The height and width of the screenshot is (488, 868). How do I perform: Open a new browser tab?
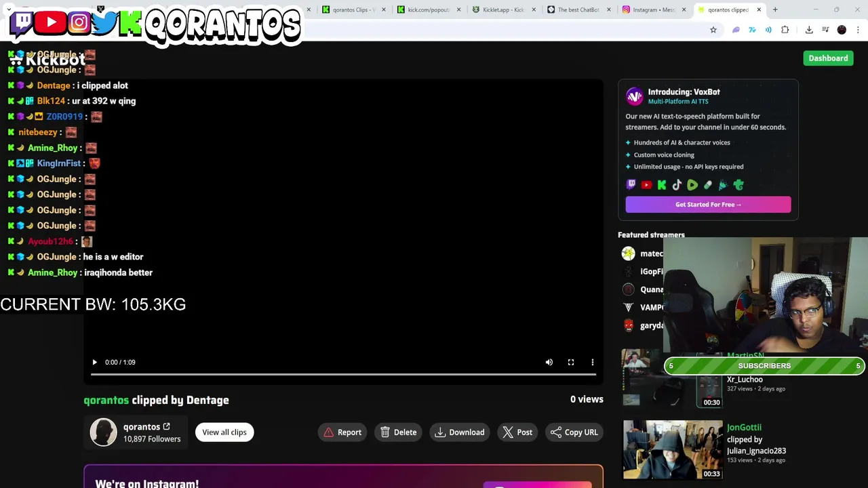pos(775,9)
